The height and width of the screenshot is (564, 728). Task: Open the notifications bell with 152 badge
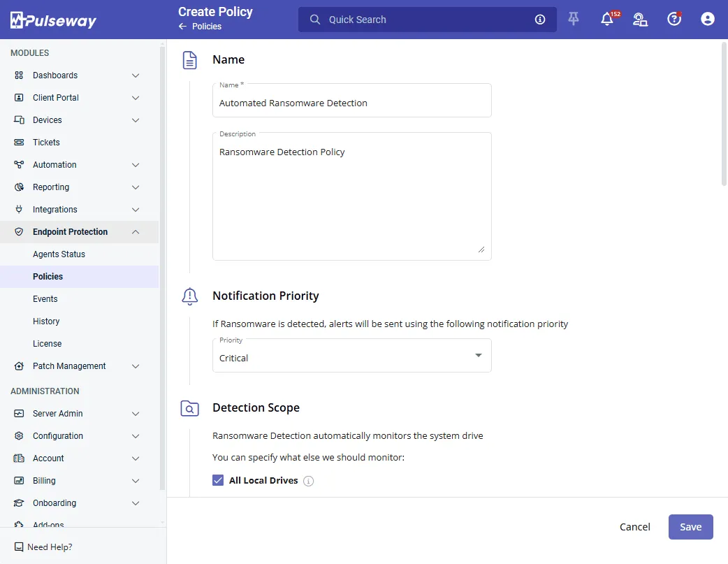pos(607,20)
